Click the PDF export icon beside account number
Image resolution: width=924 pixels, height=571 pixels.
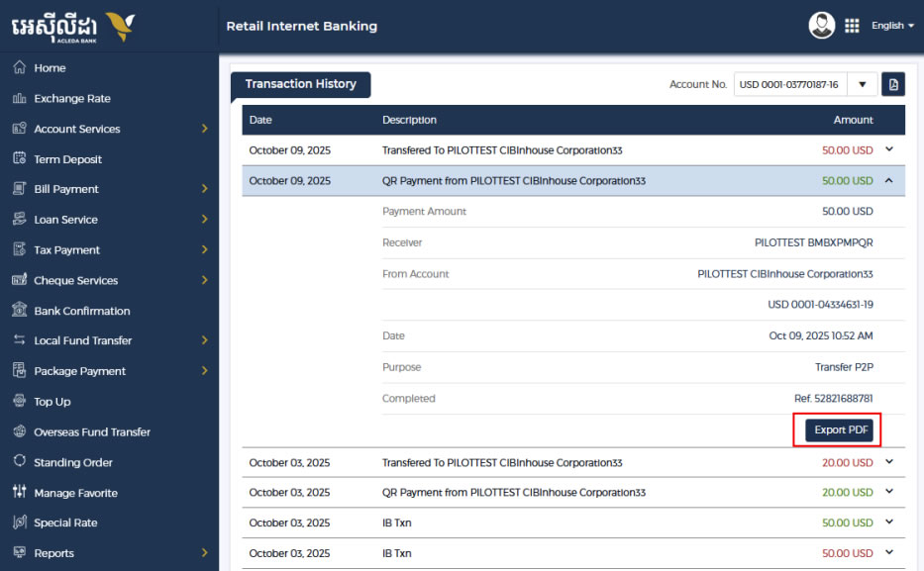coord(893,85)
